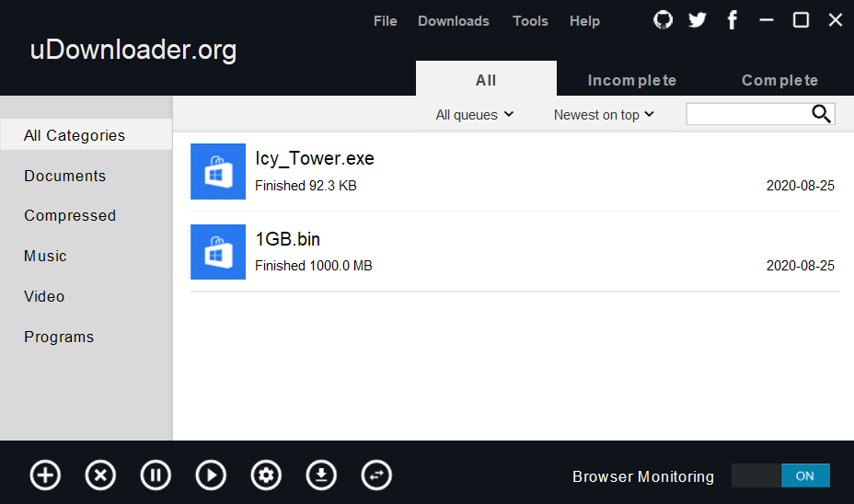The width and height of the screenshot is (854, 504).
Task: Resume downloads with the play icon
Action: 211,475
